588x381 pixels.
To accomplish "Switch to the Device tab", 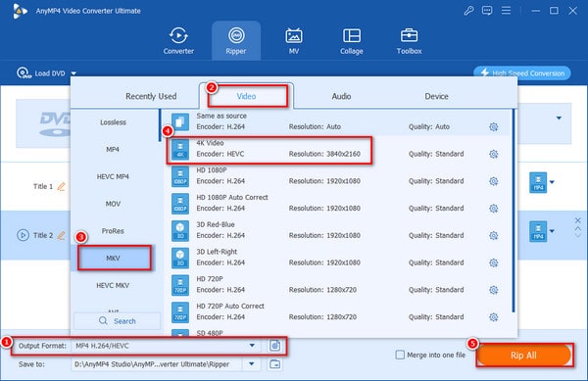I will (x=436, y=96).
